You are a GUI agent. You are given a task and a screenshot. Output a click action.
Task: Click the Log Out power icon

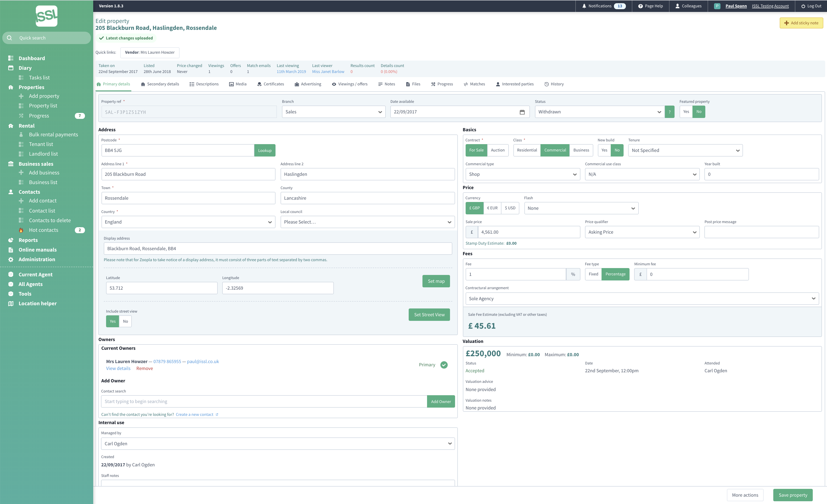803,6
